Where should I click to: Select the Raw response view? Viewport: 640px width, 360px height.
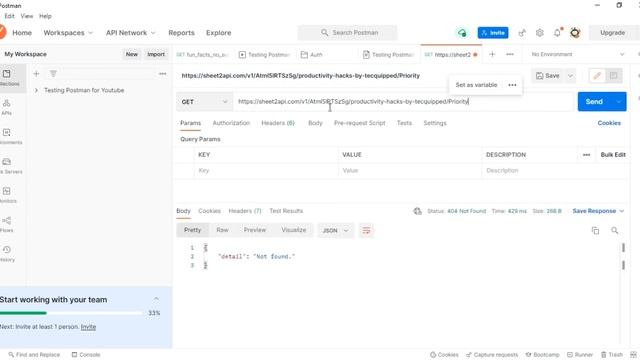[222, 230]
